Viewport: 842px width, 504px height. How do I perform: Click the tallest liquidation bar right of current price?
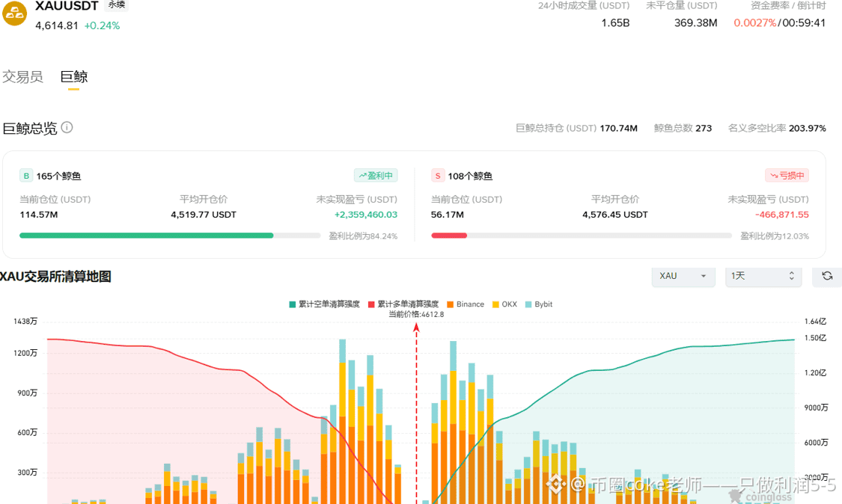tap(454, 422)
